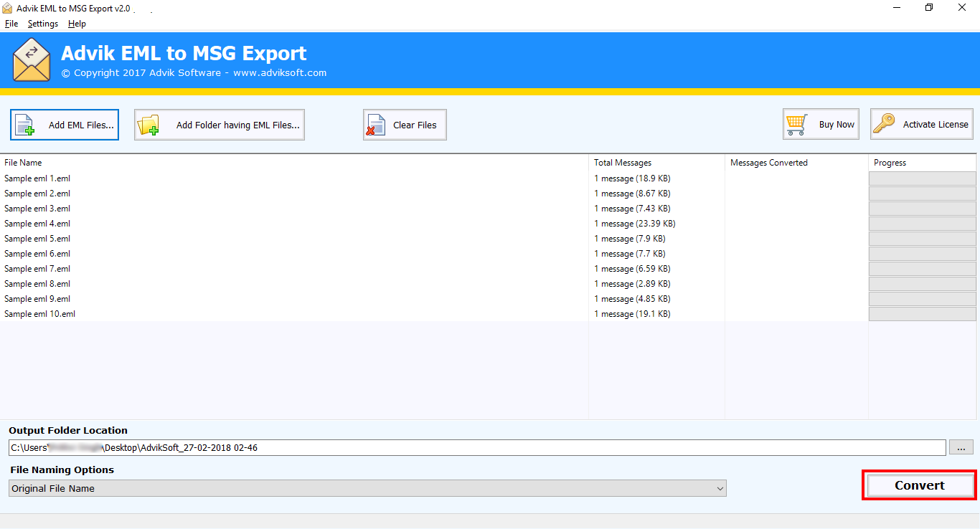Click the Activate License key icon

click(x=884, y=124)
